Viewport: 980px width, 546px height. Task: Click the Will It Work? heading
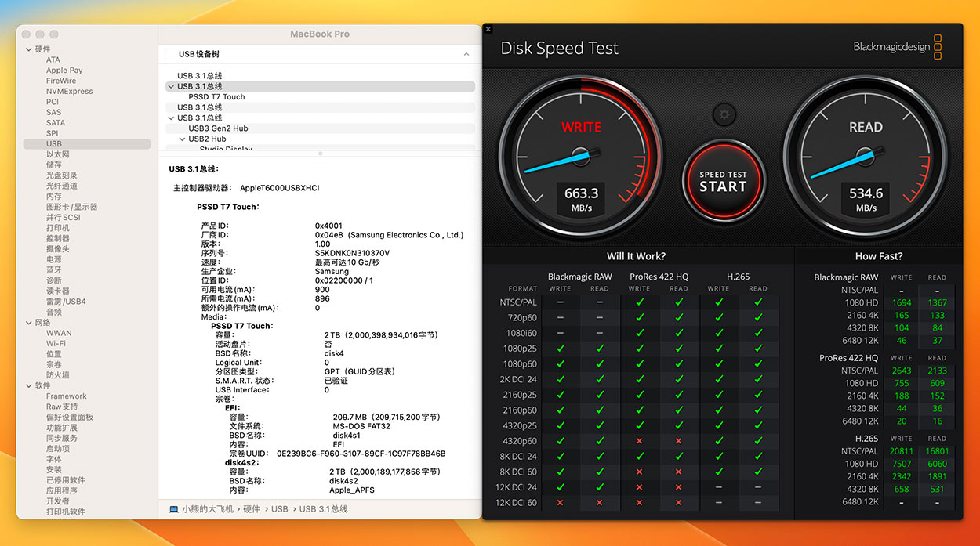tap(636, 256)
